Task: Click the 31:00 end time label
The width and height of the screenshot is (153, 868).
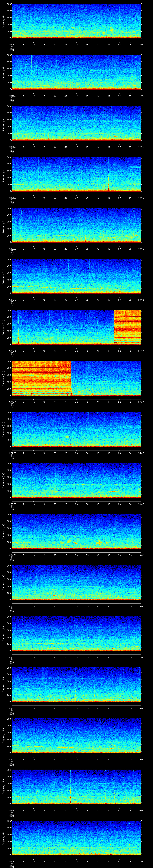Action: [141, 861]
